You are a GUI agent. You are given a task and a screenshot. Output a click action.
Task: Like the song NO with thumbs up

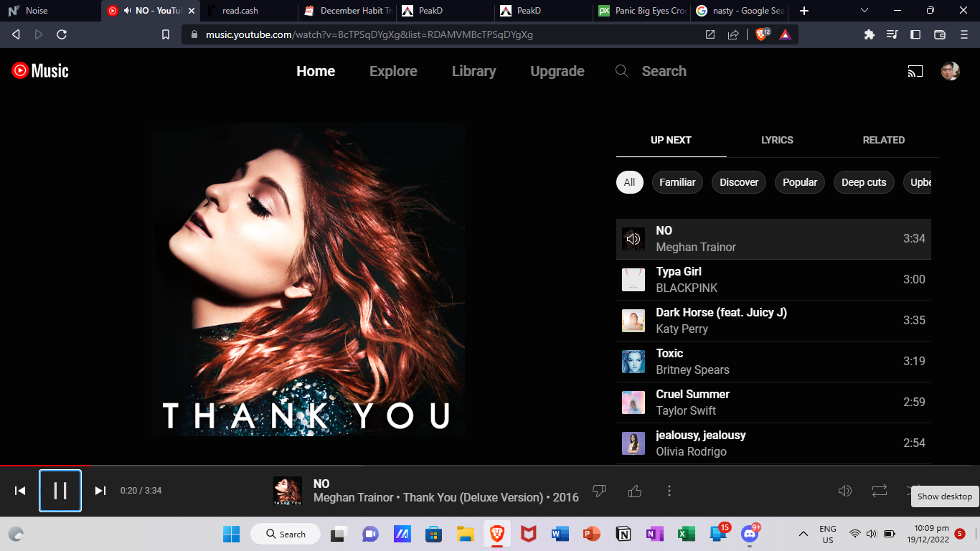point(635,491)
